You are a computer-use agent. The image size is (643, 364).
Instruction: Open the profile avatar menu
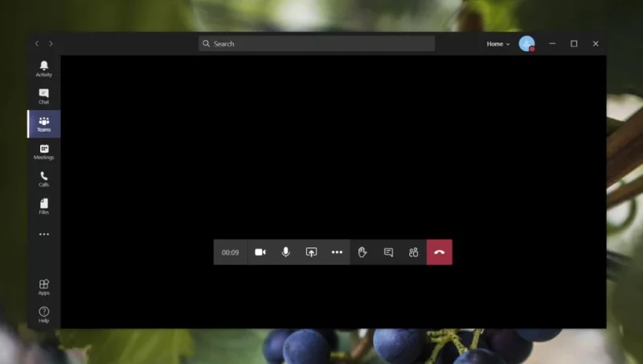click(x=526, y=43)
